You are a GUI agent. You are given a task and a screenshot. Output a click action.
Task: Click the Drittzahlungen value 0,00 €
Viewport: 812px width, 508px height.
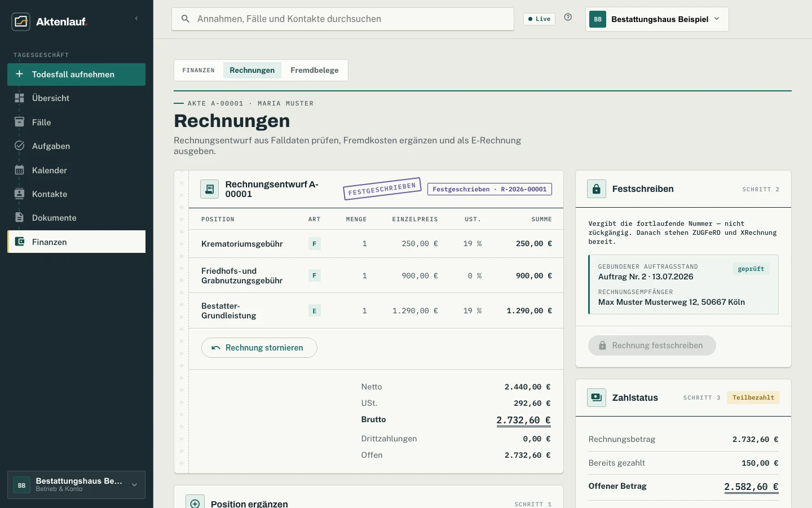(x=536, y=439)
